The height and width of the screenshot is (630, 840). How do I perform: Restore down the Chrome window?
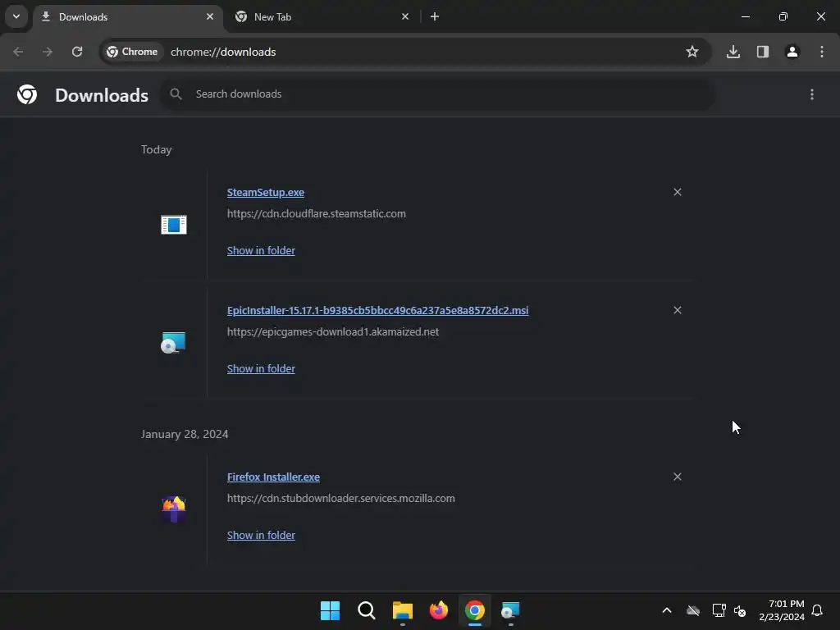(x=783, y=16)
